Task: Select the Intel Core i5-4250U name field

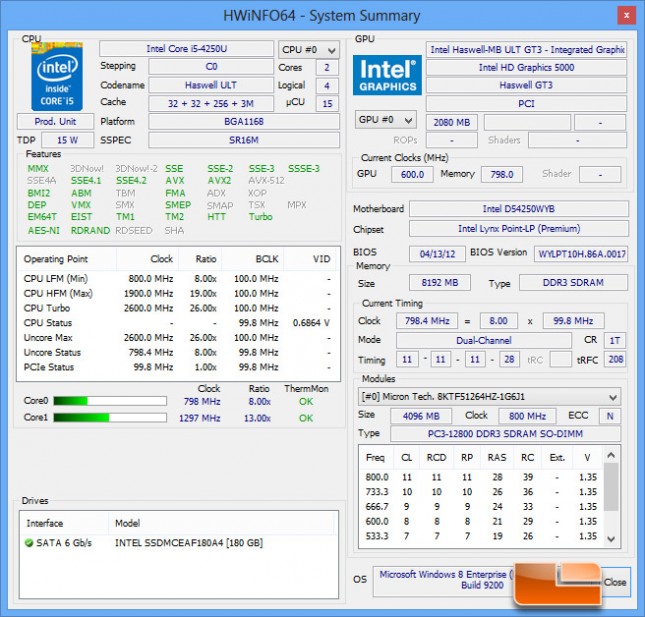Action: point(186,49)
